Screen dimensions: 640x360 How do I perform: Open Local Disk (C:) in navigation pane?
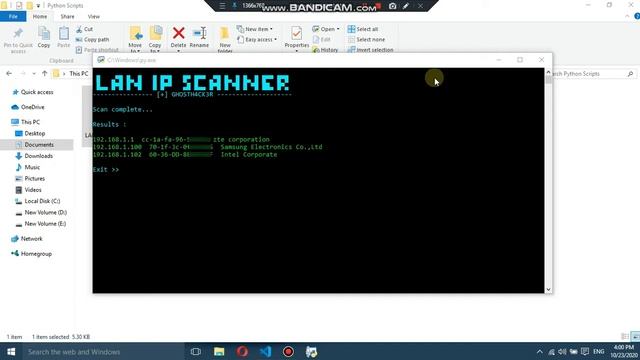coord(38,201)
